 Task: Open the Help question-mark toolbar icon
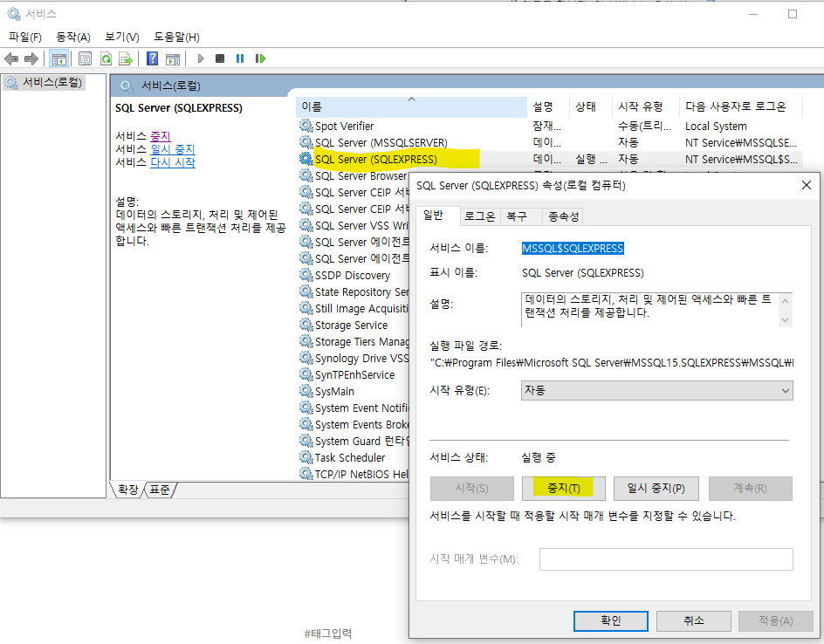[153, 58]
